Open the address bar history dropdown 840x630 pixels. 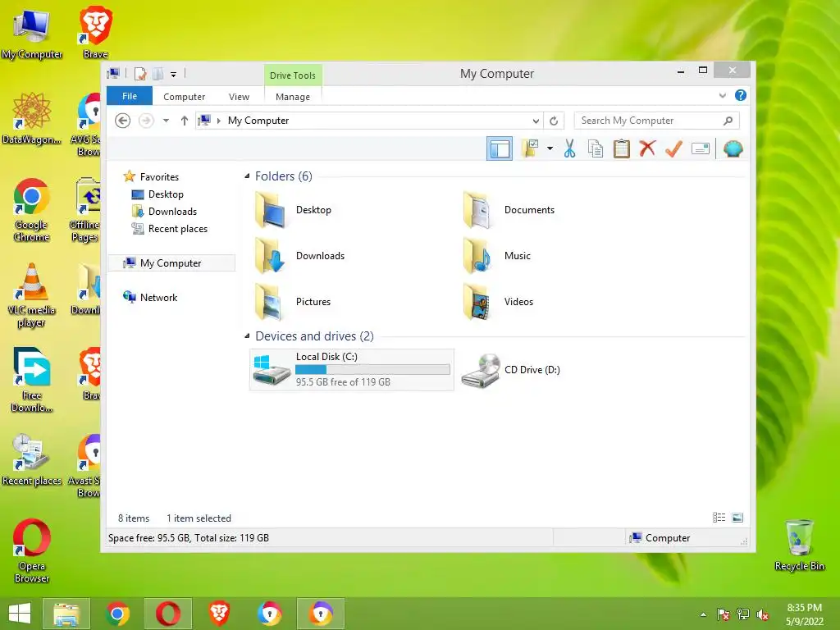click(535, 121)
